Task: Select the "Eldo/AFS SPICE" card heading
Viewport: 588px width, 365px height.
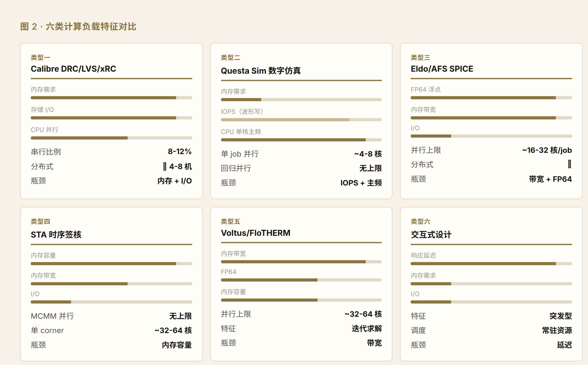Action: point(442,69)
